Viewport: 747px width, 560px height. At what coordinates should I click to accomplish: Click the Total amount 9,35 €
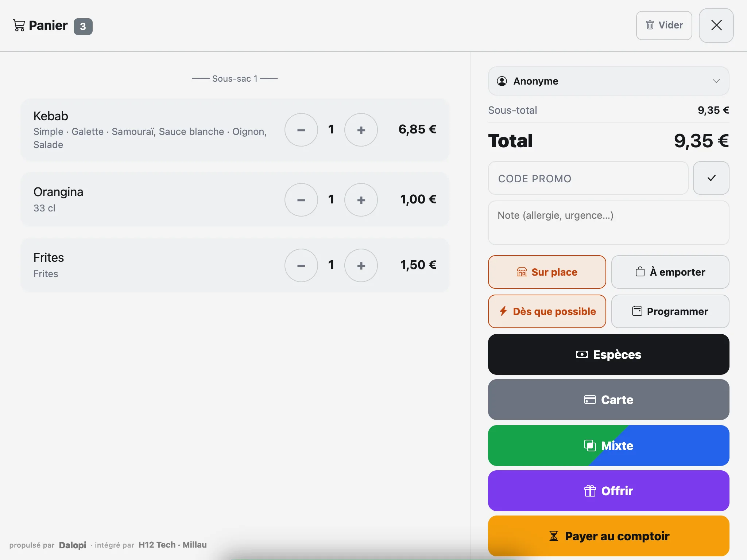point(701,141)
